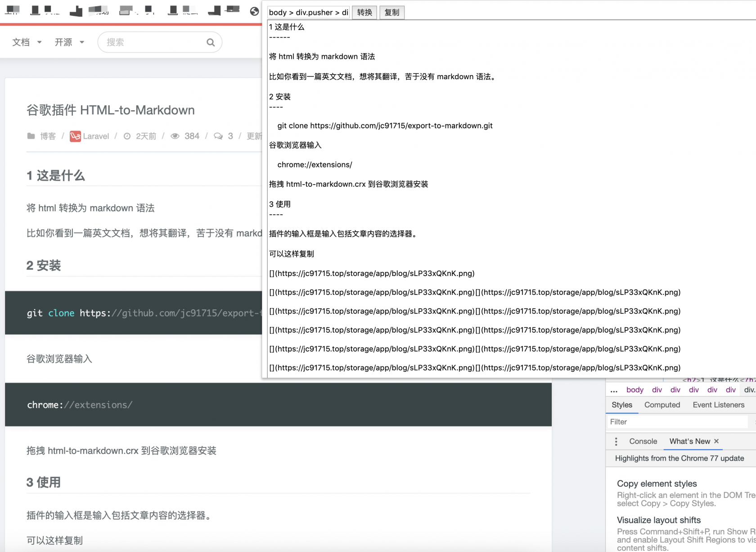Viewport: 756px width, 552px height.
Task: Close the What's New drawer tab
Action: coord(716,441)
